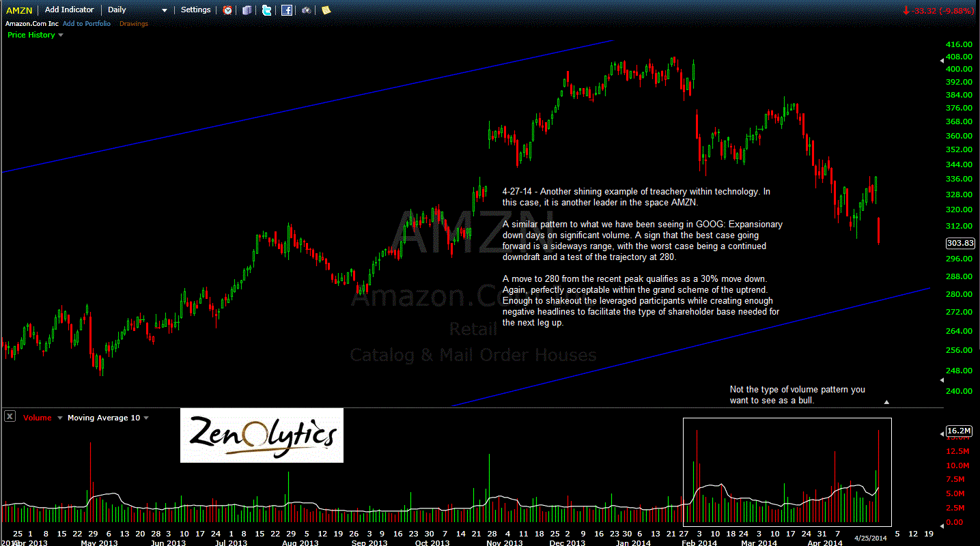Click the 7.5M volume axis label
The height and width of the screenshot is (546, 980).
tap(956, 479)
